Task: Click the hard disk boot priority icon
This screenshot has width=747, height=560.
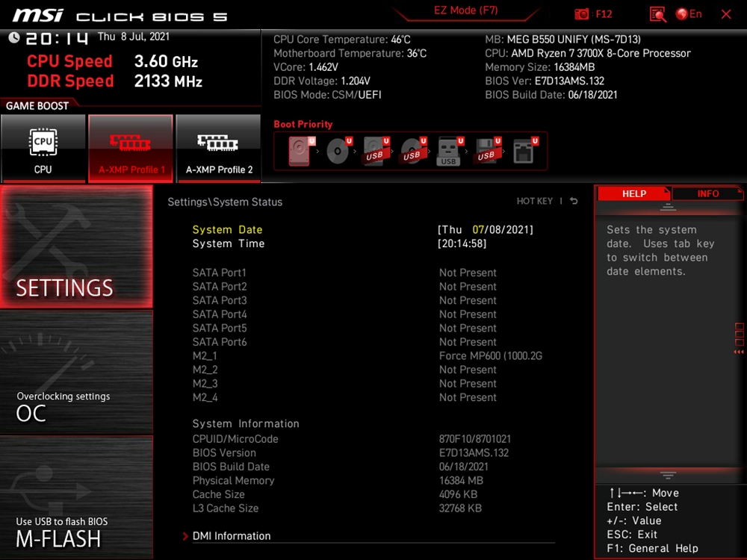Action: (x=300, y=152)
